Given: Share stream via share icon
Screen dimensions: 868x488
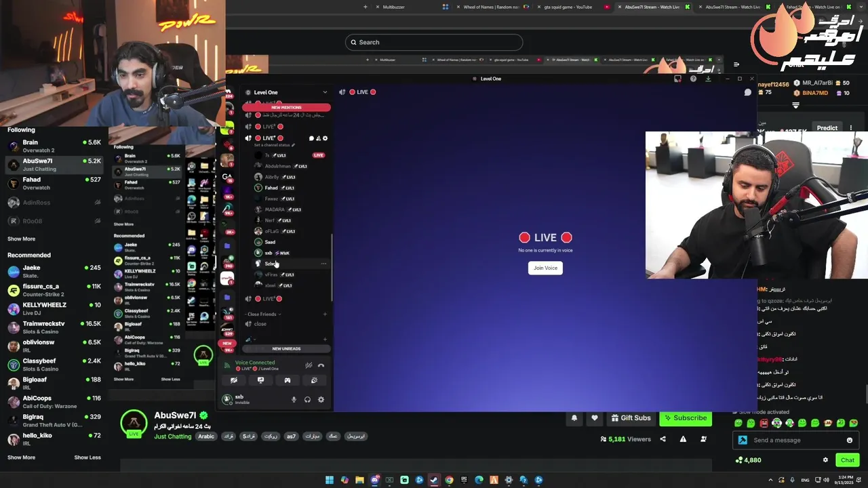Looking at the screenshot, I should click(x=663, y=439).
